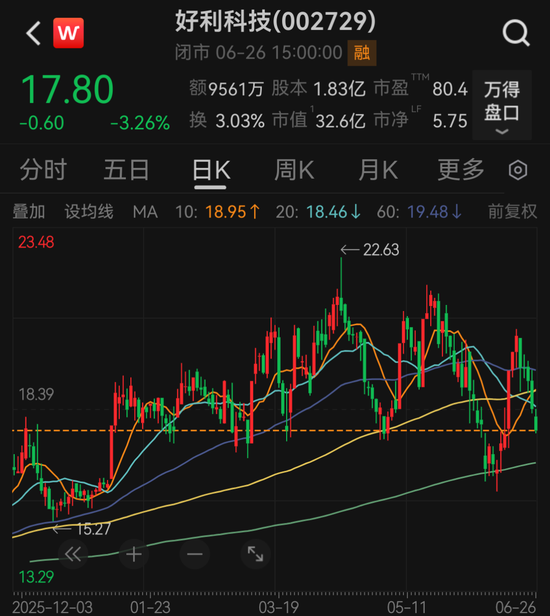The width and height of the screenshot is (550, 616).
Task: Expand chart to fullscreen icon
Action: [x=255, y=554]
